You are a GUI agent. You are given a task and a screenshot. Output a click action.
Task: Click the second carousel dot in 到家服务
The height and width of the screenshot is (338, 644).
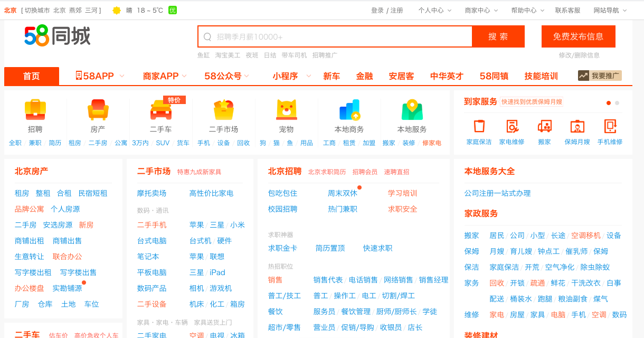[x=616, y=103]
